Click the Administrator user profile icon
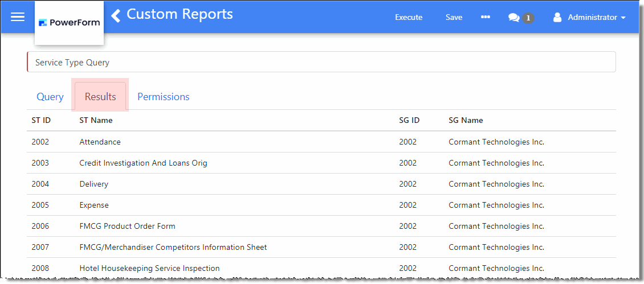 (x=557, y=18)
